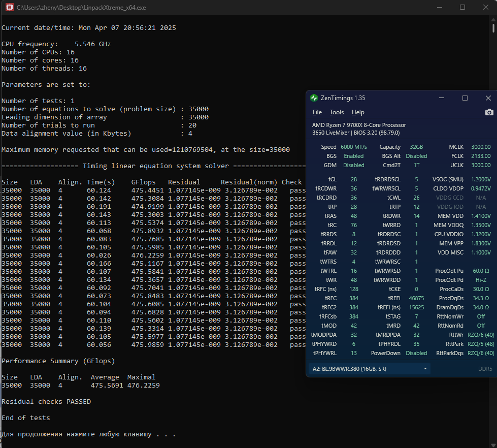Image resolution: width=497 pixels, height=448 pixels.
Task: Click the tRFC (ns) value 128
Action: point(354,289)
